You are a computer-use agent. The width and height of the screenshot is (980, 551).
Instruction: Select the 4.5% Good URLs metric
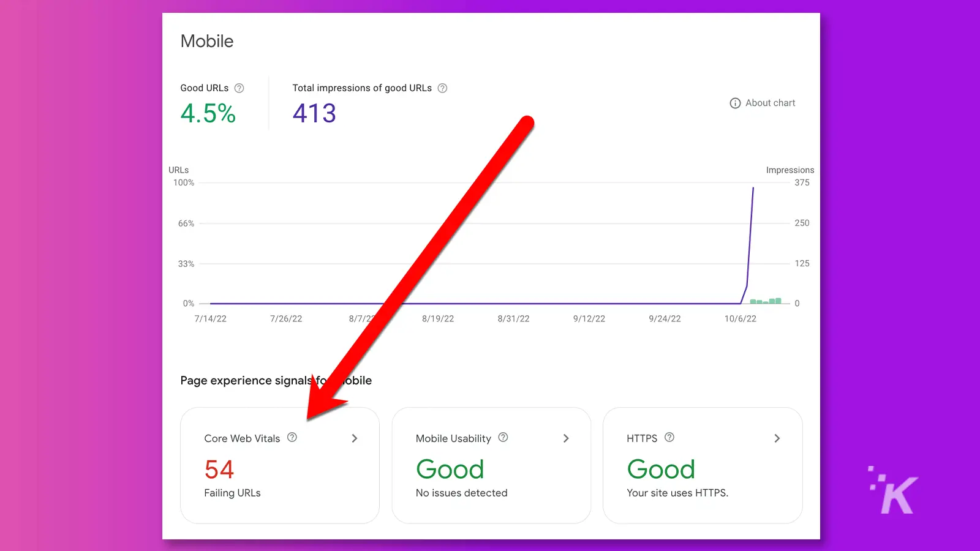[208, 113]
